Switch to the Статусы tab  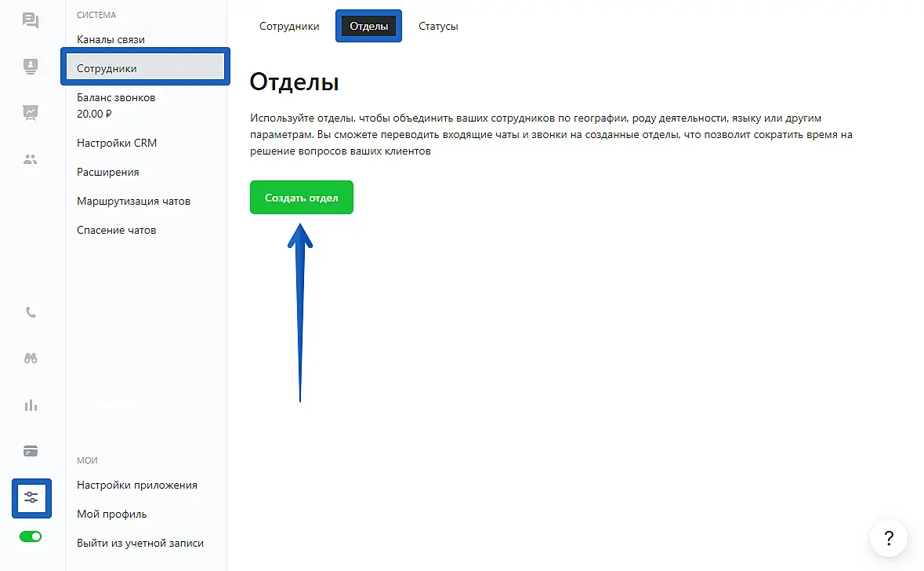pos(438,26)
